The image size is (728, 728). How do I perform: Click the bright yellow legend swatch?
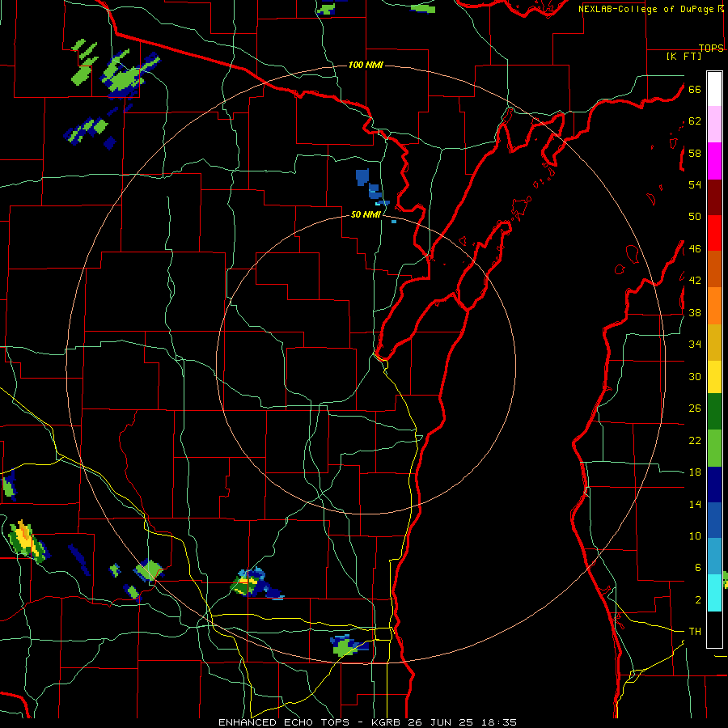(714, 377)
